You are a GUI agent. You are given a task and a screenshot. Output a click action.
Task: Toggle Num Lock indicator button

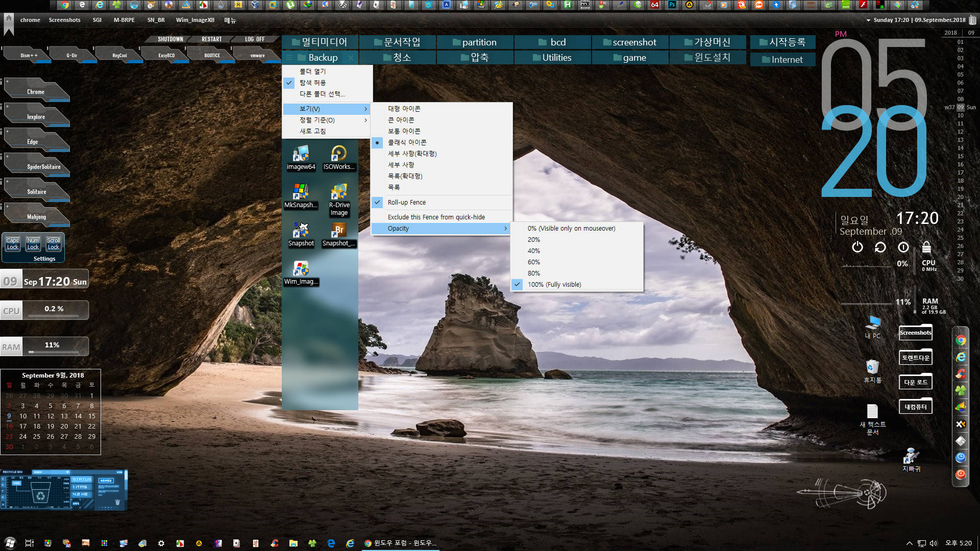33,244
